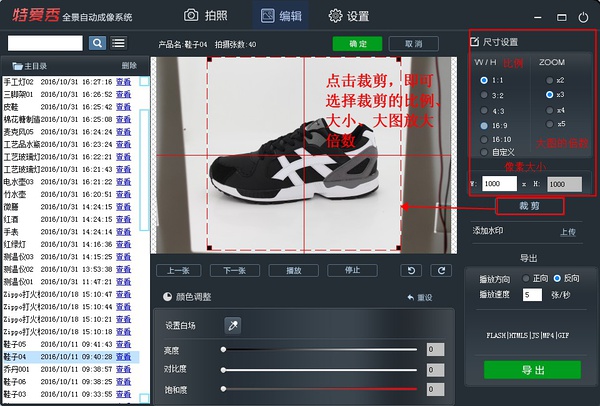
Task: Choose x5 zoom multiplier
Action: tap(549, 124)
